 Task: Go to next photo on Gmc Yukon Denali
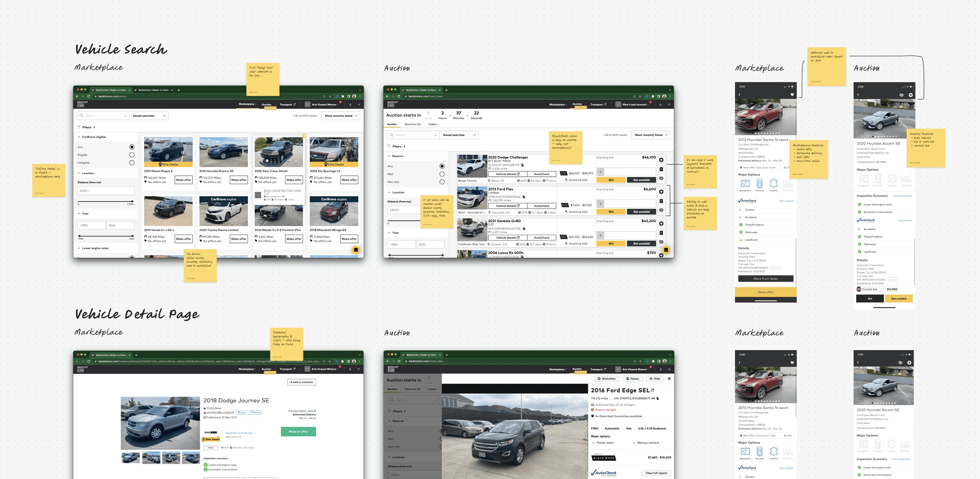click(296, 161)
